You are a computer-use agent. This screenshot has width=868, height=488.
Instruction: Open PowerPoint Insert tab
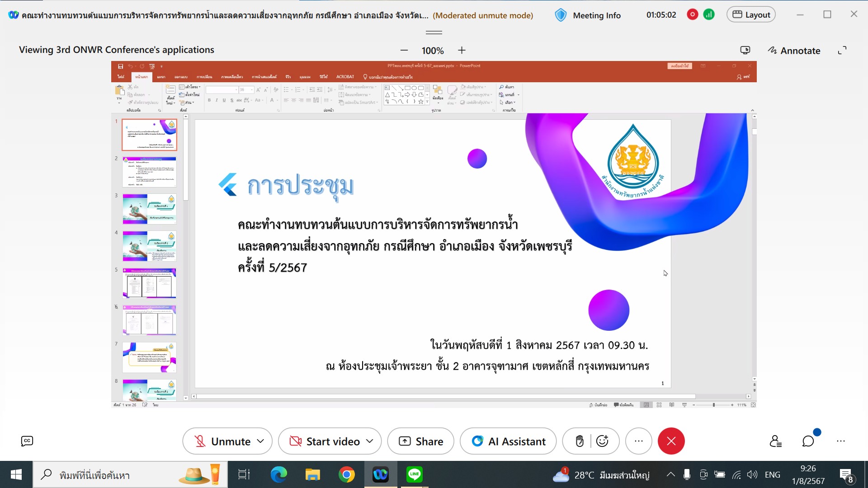coord(161,77)
